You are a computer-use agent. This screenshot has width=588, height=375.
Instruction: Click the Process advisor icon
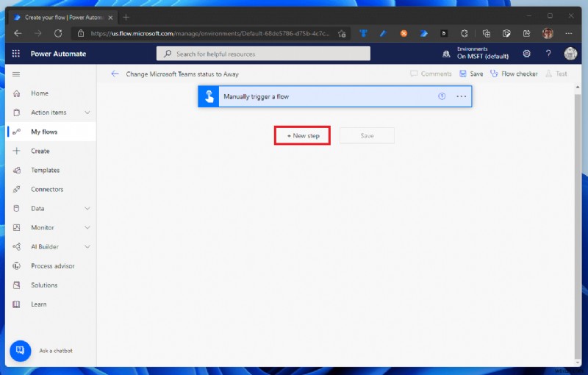pos(16,266)
